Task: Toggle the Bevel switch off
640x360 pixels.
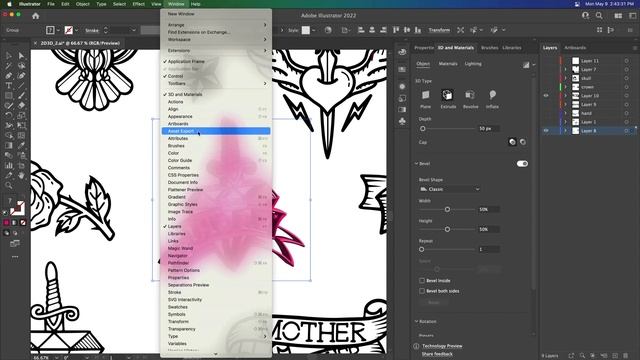Action: click(522, 164)
